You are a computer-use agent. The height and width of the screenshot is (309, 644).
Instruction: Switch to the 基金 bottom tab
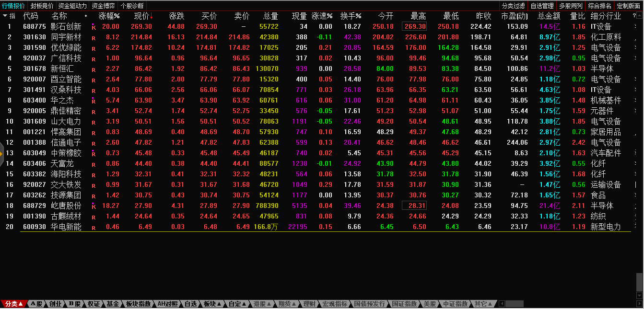click(x=113, y=304)
